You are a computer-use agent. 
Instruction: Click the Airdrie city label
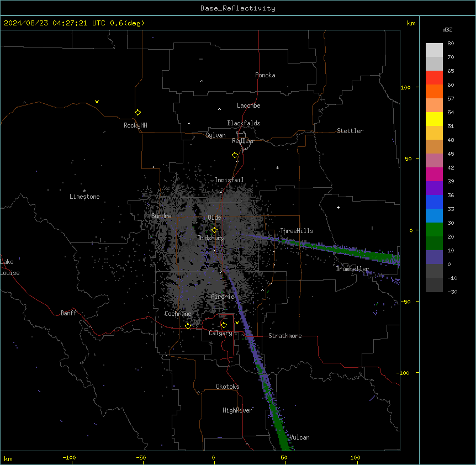[x=223, y=297]
